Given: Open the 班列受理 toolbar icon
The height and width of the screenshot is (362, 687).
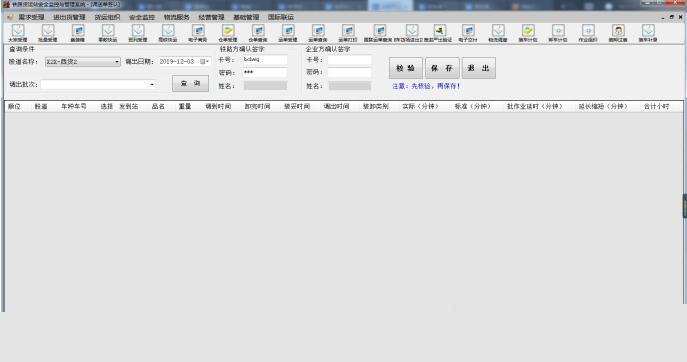Looking at the screenshot, I should pyautogui.click(x=138, y=33).
